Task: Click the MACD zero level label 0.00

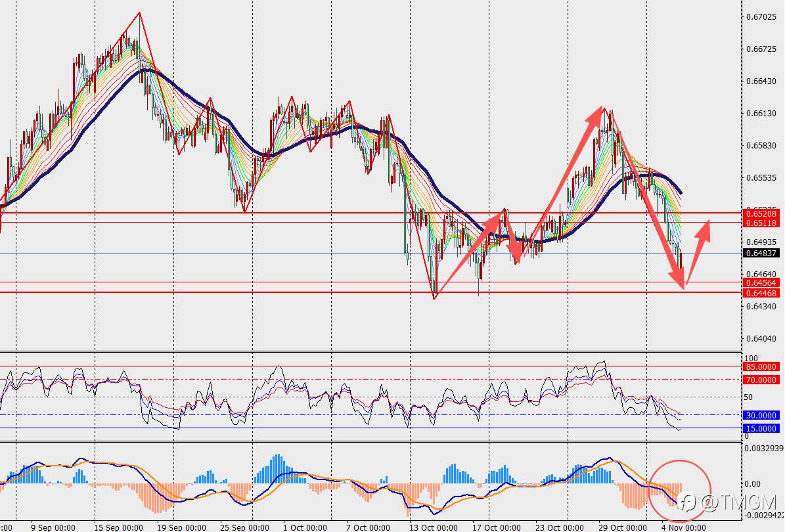Action: (x=753, y=484)
